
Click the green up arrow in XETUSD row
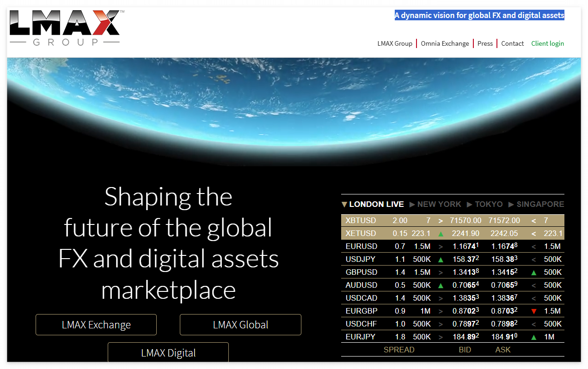(x=441, y=234)
